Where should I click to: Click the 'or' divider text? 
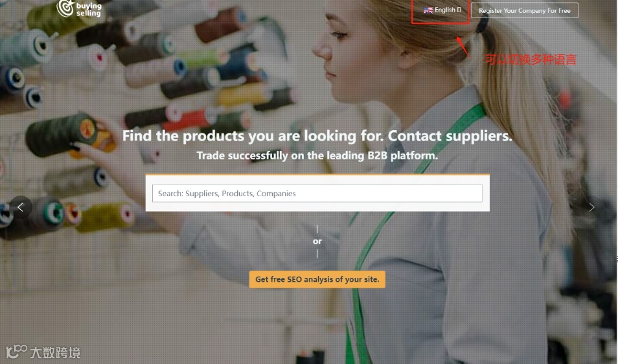(317, 241)
